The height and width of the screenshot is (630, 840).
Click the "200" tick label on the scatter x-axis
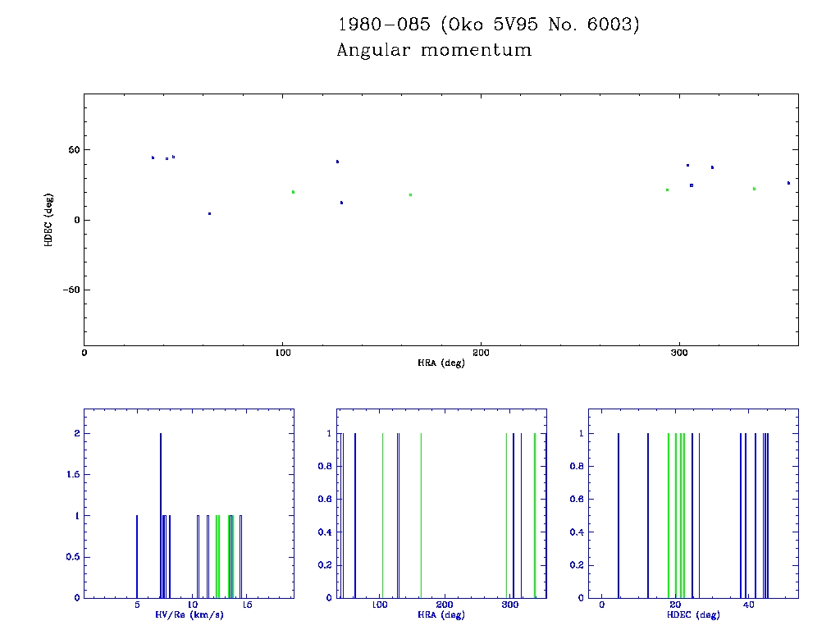[x=481, y=353]
